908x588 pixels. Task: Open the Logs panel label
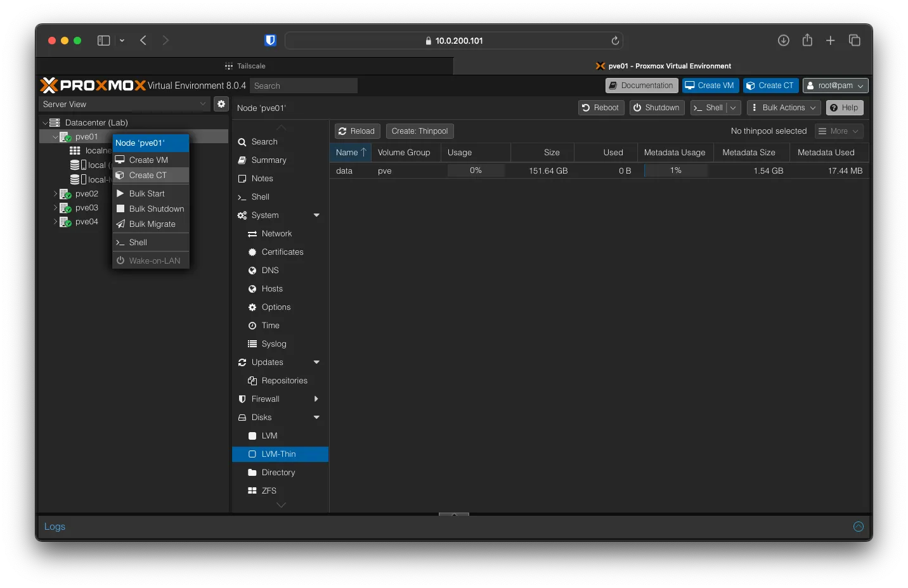coord(55,527)
